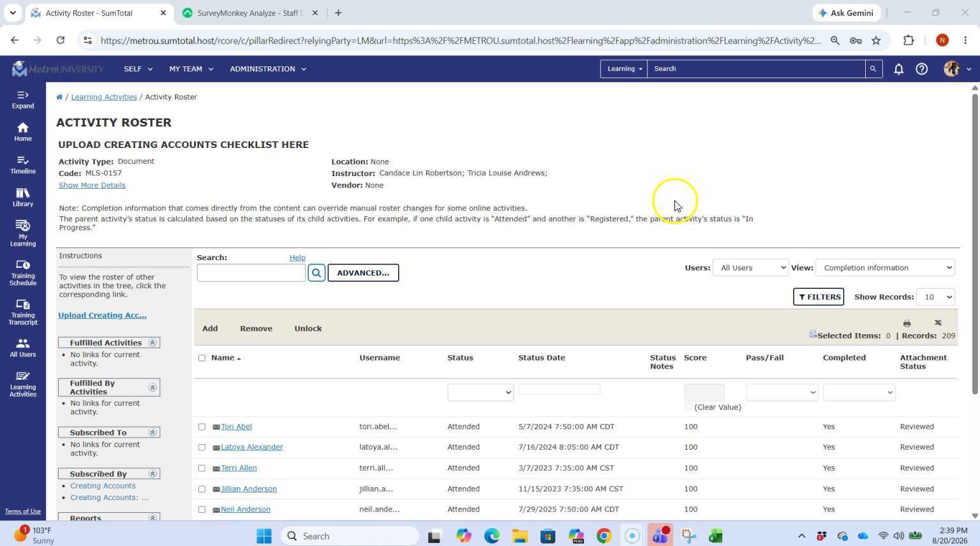980x546 pixels.
Task: Click the Expand sidebar icon
Action: [x=22, y=100]
